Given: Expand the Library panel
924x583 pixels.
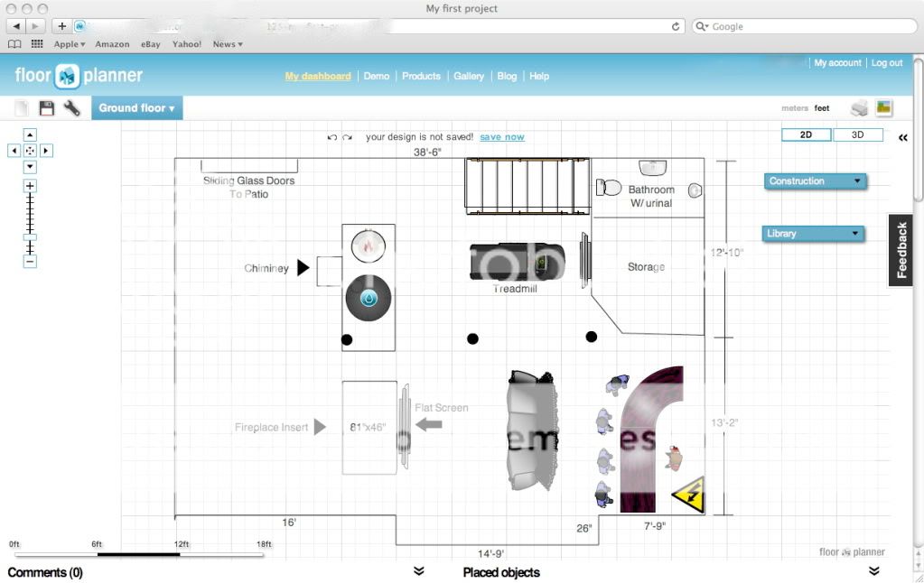Looking at the screenshot, I should coord(813,234).
